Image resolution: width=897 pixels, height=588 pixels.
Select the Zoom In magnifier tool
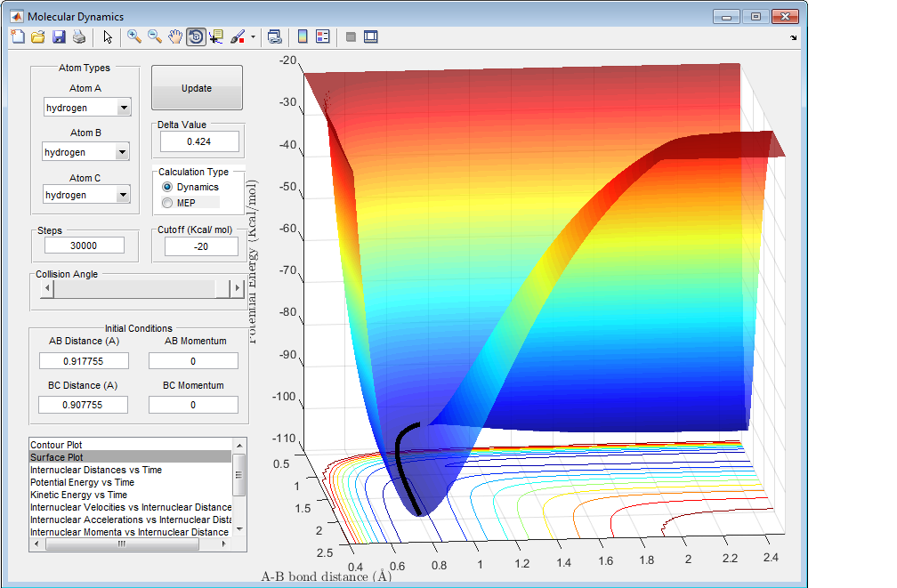(134, 36)
